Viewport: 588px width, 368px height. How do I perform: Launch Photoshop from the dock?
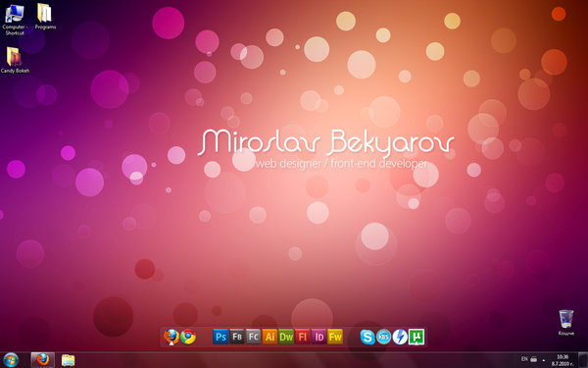(x=220, y=337)
